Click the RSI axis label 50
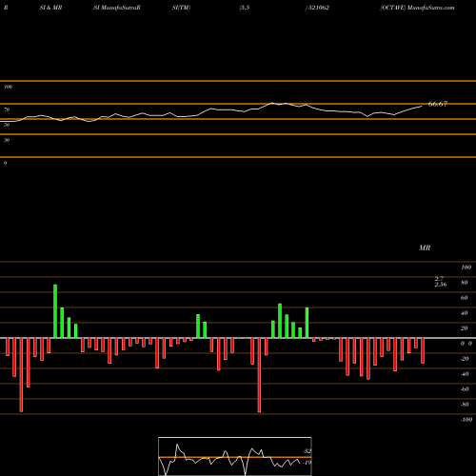 [7, 125]
